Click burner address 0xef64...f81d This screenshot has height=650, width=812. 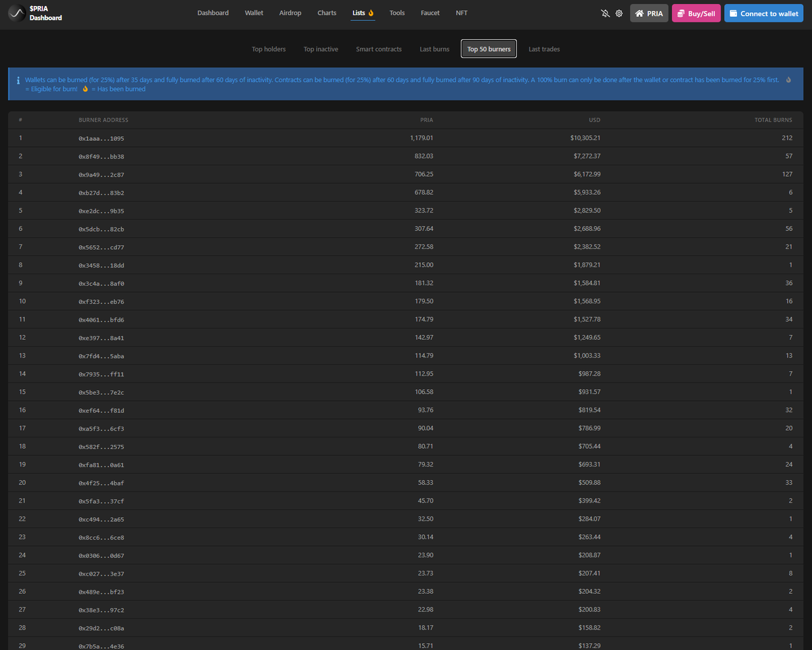tap(101, 410)
